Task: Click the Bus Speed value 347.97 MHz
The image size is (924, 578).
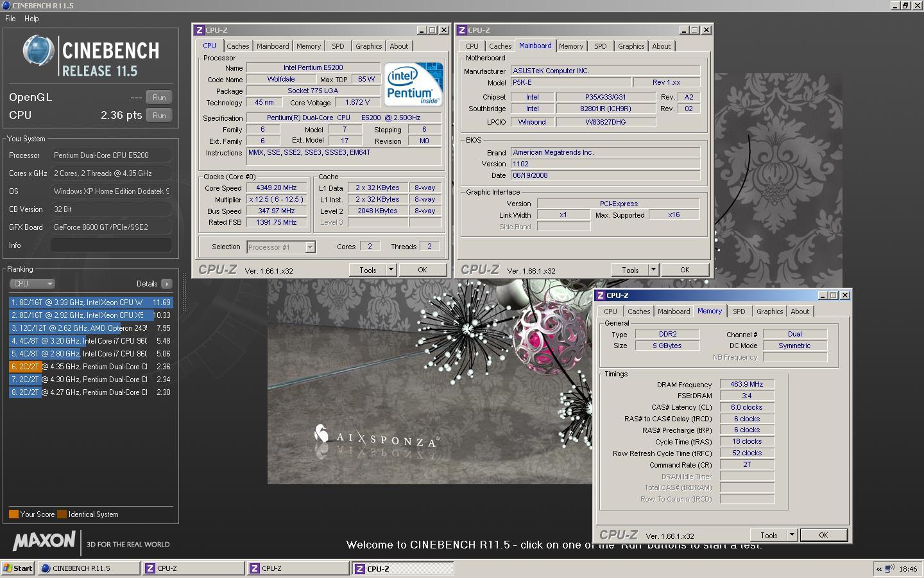Action: point(277,211)
